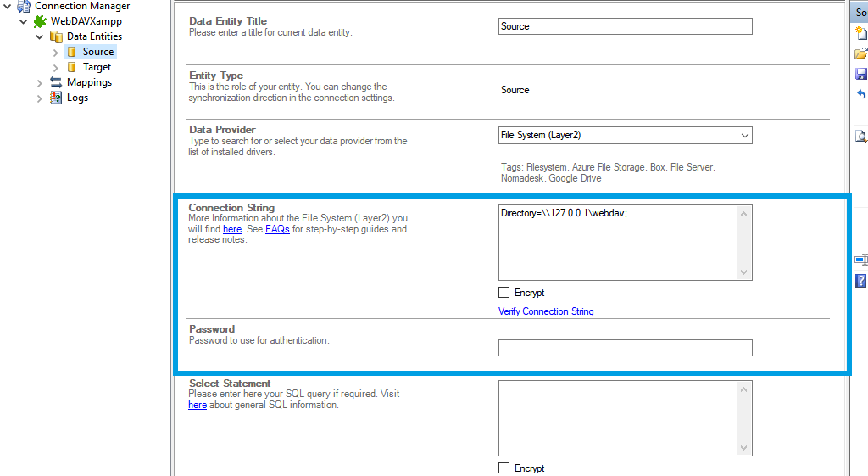
Task: Click the save disk icon in right panel
Action: (x=861, y=74)
